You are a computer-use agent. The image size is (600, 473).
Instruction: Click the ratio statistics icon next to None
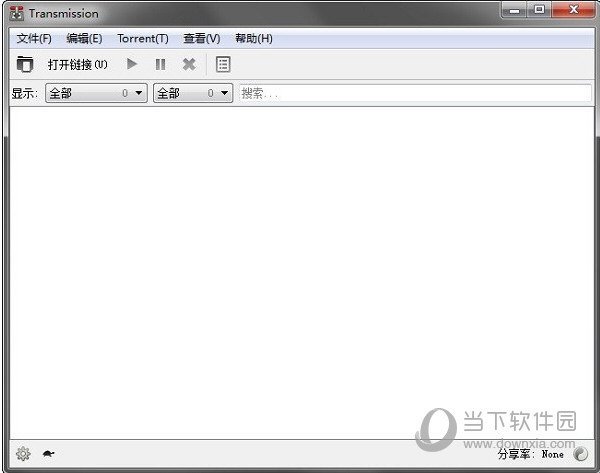580,454
